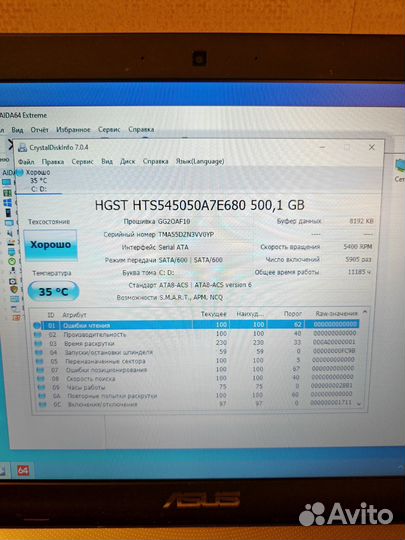Screen dimensions: 405x540
Task: Select the green DirectX circle icon in AIDA64 tree
Action: [x=12, y=261]
